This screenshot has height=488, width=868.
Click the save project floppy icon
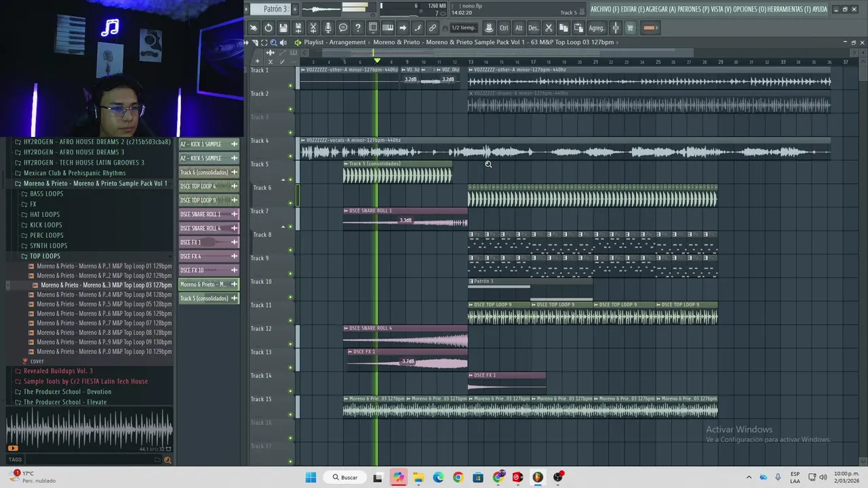[x=283, y=28]
